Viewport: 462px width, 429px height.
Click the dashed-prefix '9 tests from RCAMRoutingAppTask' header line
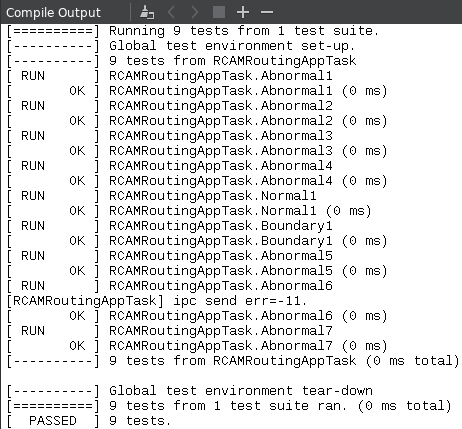pyautogui.click(x=182, y=61)
